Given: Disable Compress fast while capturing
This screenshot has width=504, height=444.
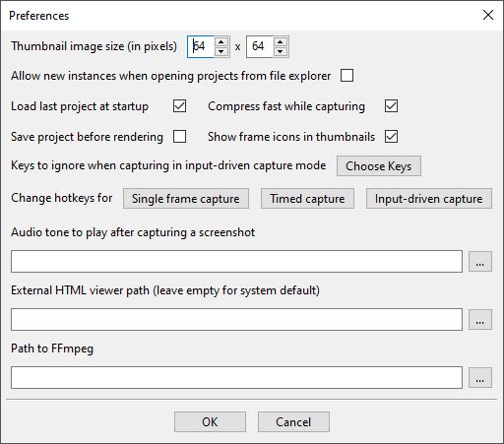Looking at the screenshot, I should tap(391, 106).
